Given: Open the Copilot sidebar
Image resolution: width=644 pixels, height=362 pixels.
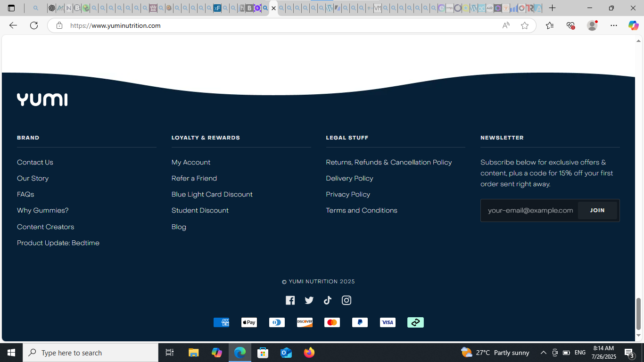Looking at the screenshot, I should (633, 25).
